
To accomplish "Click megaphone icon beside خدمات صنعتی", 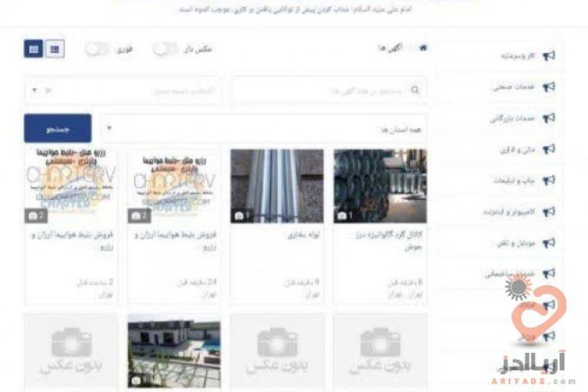I will click(549, 87).
